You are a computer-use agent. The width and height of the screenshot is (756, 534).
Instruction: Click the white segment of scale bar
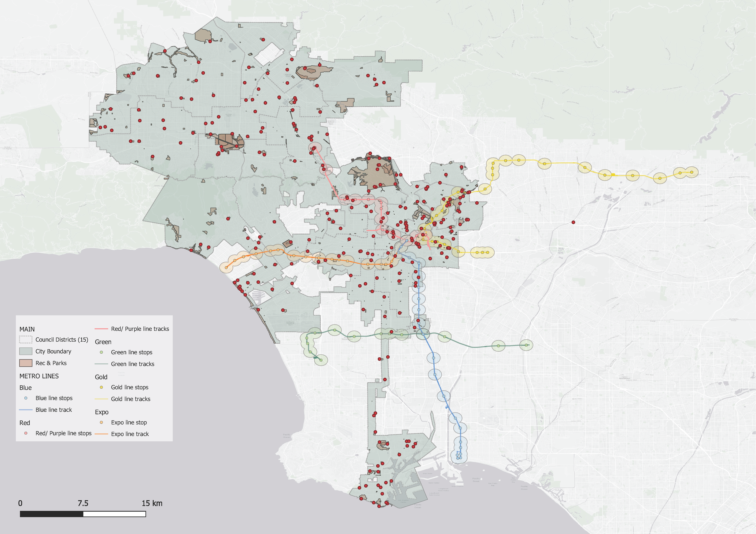[x=114, y=514]
